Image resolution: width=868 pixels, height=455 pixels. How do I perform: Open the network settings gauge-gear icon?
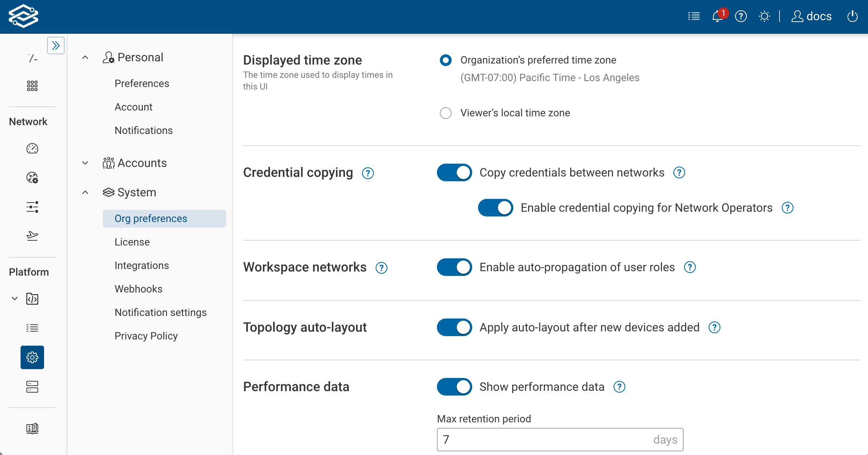[32, 178]
